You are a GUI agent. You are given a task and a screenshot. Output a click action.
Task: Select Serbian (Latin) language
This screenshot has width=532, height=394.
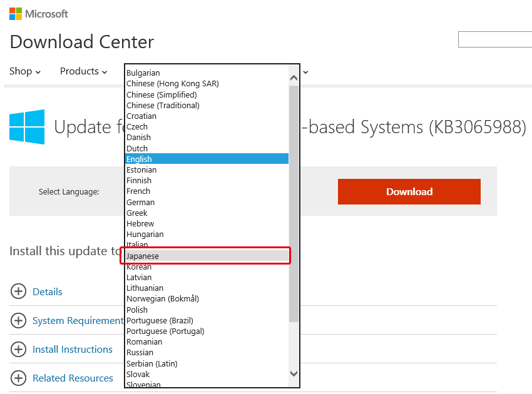click(x=207, y=364)
